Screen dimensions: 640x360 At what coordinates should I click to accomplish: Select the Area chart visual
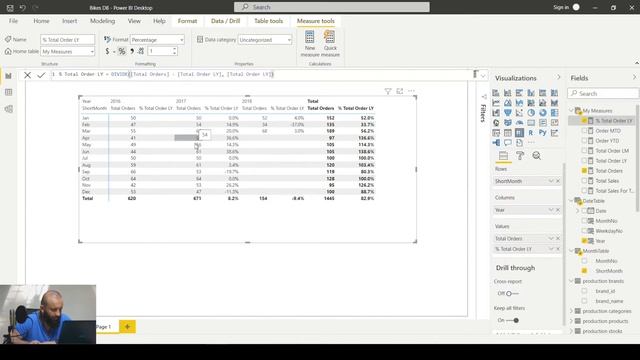click(x=507, y=103)
